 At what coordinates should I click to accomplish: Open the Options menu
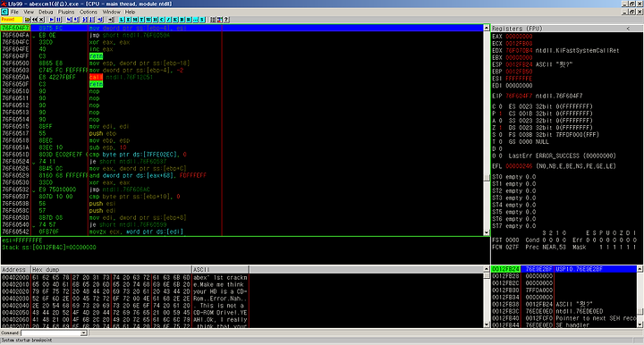click(89, 12)
